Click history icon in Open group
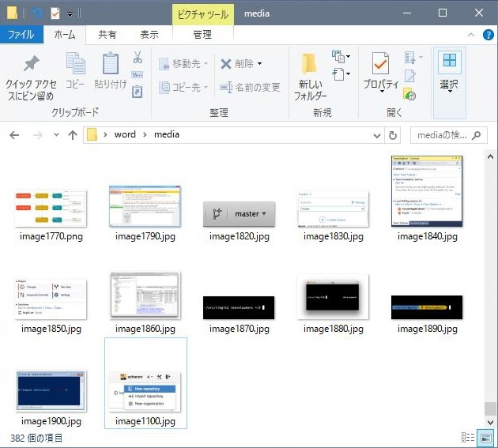The height and width of the screenshot is (448, 498). tap(410, 95)
